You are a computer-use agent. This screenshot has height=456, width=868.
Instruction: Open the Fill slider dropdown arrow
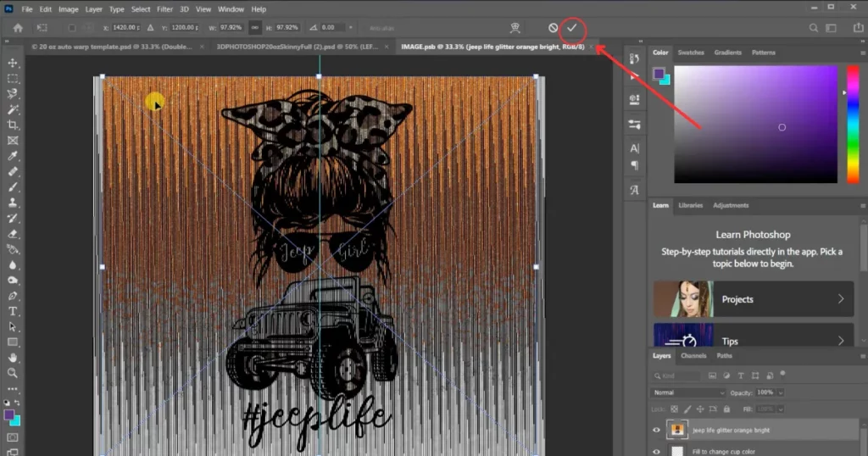[781, 409]
